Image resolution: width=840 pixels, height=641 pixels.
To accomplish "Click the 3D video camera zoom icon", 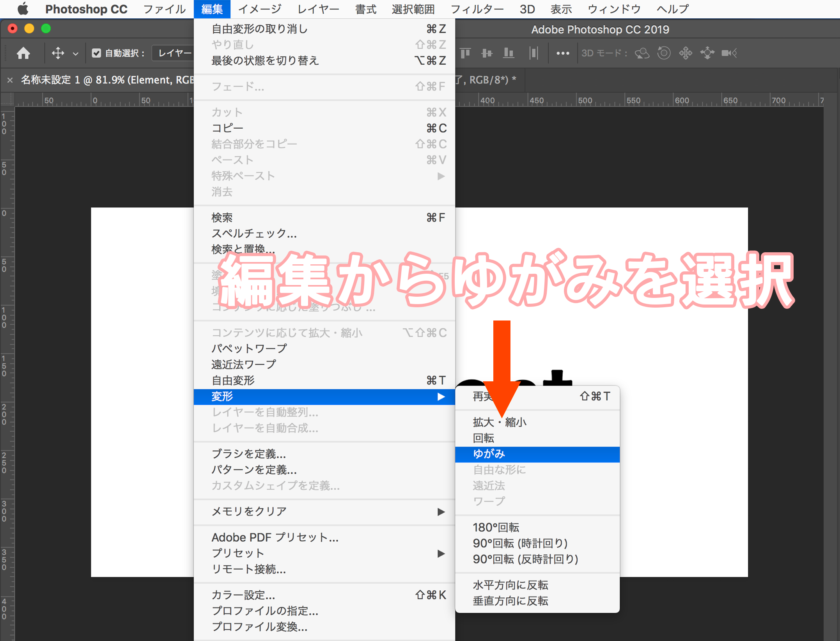I will 729,53.
